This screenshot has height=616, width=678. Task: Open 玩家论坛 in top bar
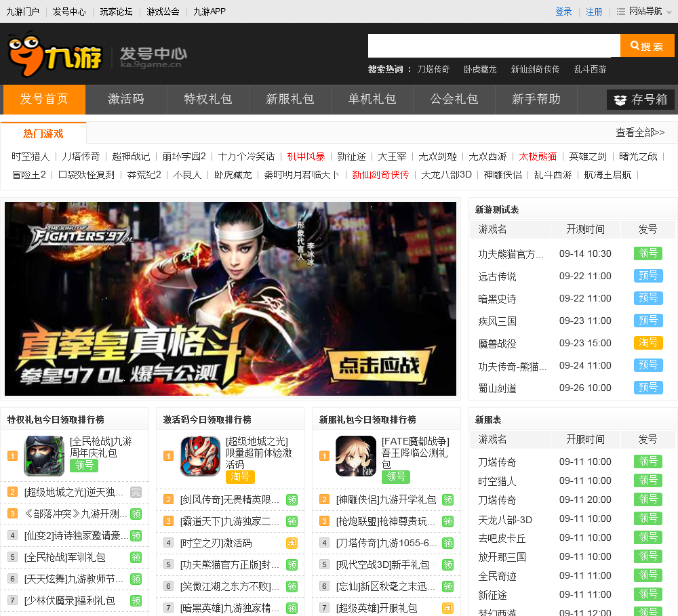click(116, 12)
